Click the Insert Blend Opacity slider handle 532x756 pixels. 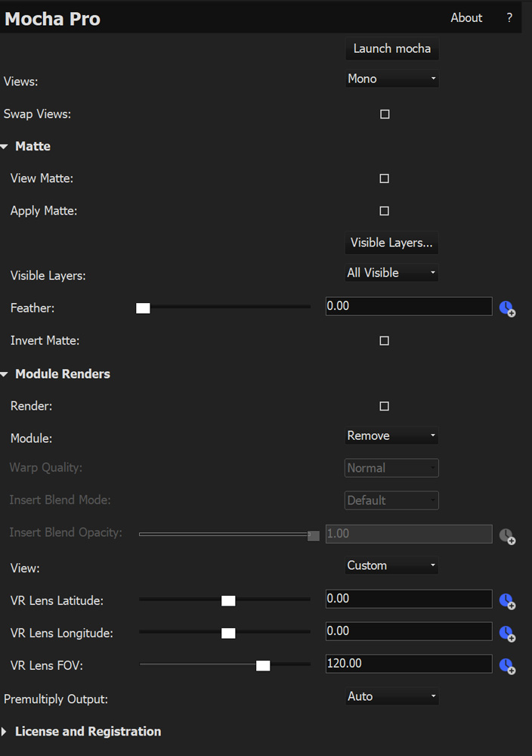(313, 536)
